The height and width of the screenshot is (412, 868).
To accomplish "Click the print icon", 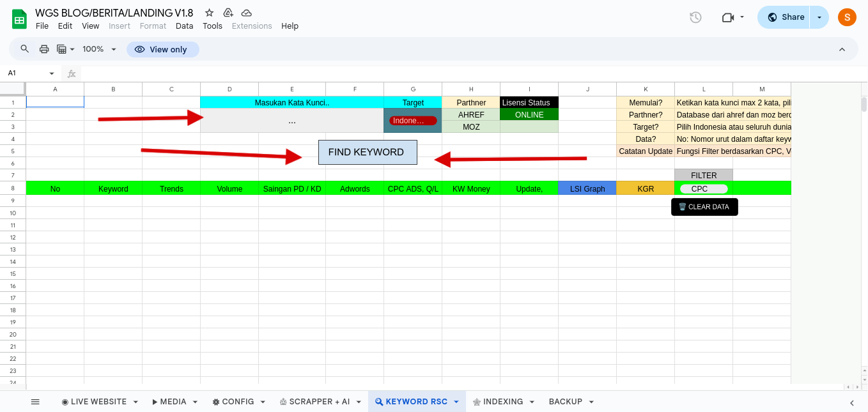I will (44, 49).
